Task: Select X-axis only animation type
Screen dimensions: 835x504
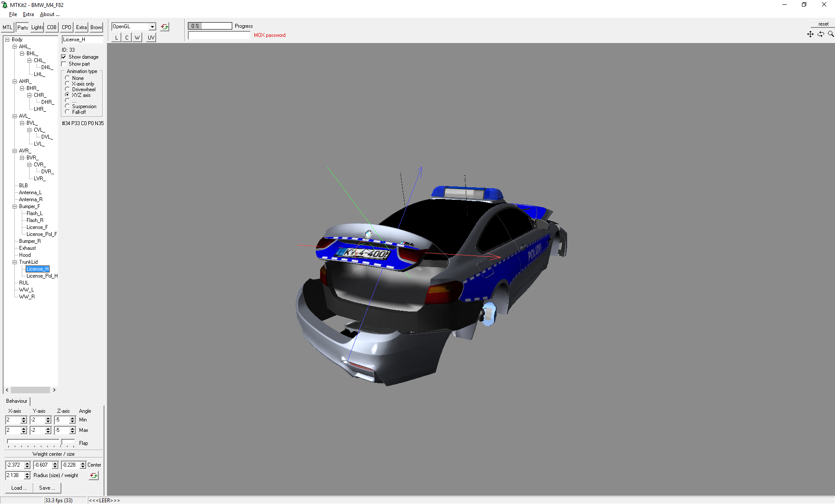Action: coord(67,84)
